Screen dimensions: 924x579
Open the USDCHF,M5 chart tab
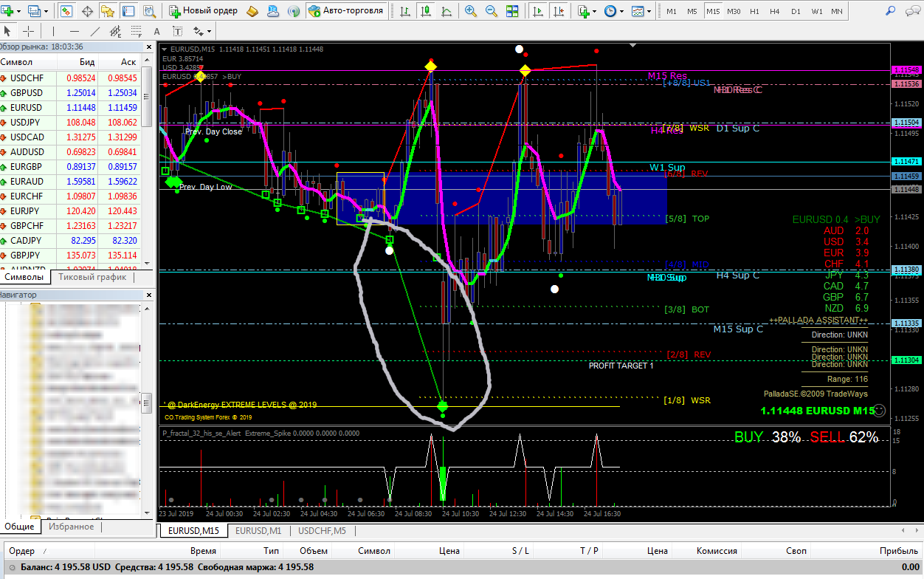pos(323,530)
